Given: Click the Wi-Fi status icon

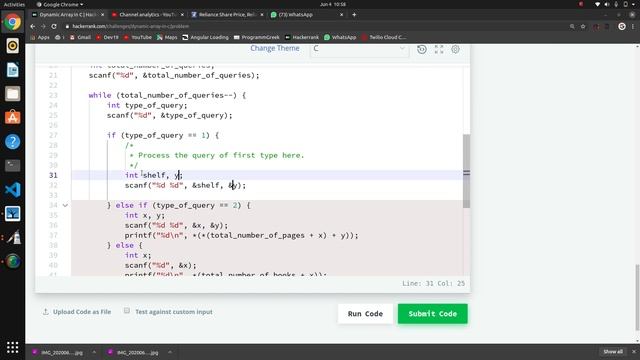Looking at the screenshot, I should point(597,4).
